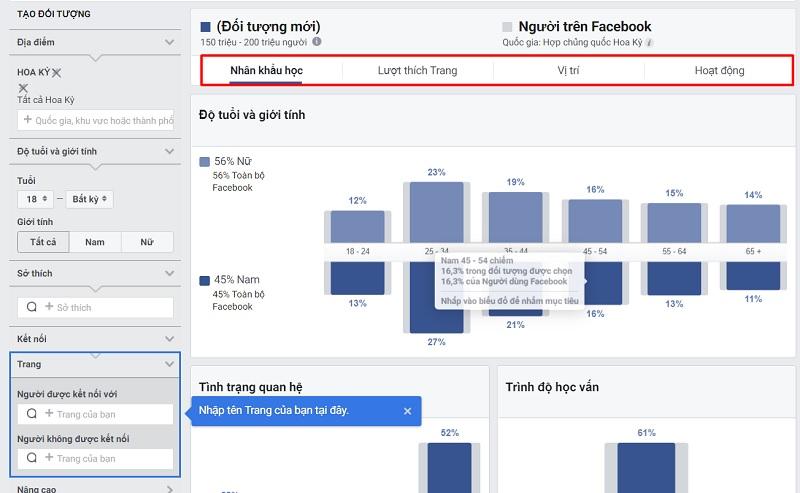Click the Tình trạng quan hệ card title
This screenshot has height=493, width=800.
point(251,387)
